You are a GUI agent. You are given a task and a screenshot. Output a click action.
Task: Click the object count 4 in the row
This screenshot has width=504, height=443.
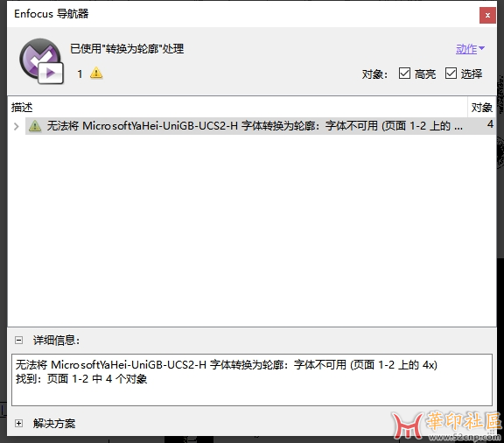[490, 124]
